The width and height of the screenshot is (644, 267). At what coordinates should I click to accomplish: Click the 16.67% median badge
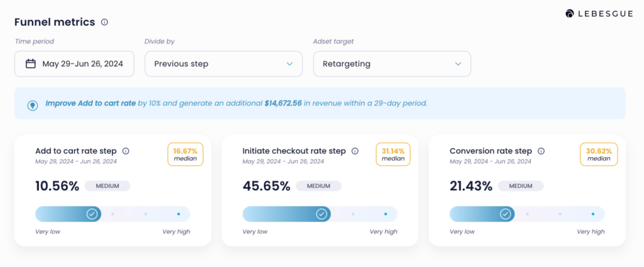tap(186, 154)
